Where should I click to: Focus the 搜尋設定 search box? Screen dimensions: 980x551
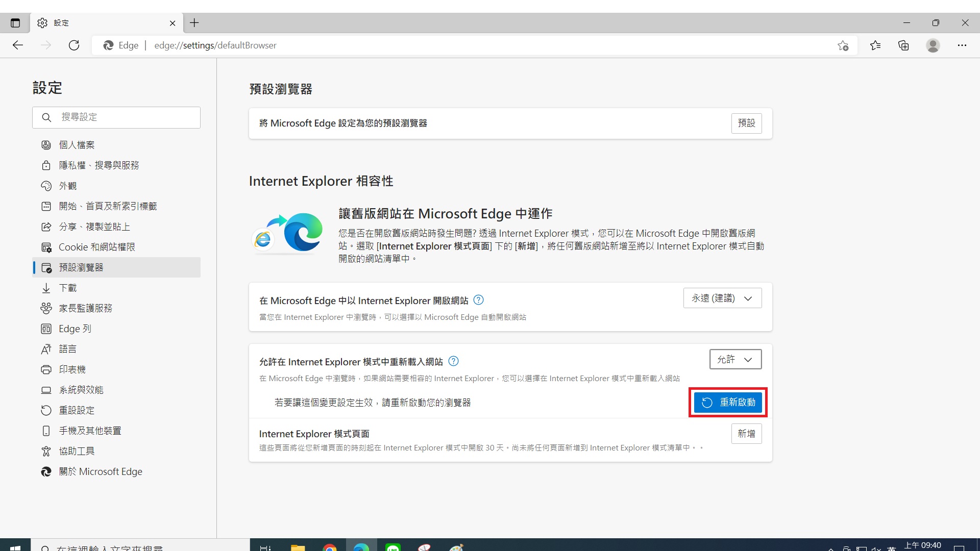(116, 117)
